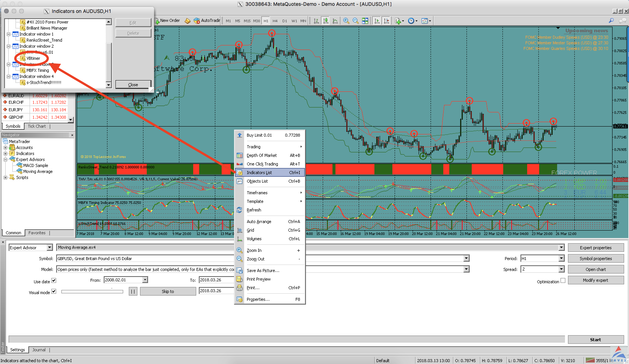The width and height of the screenshot is (629, 364).
Task: Click the Start button in tester
Action: [595, 340]
